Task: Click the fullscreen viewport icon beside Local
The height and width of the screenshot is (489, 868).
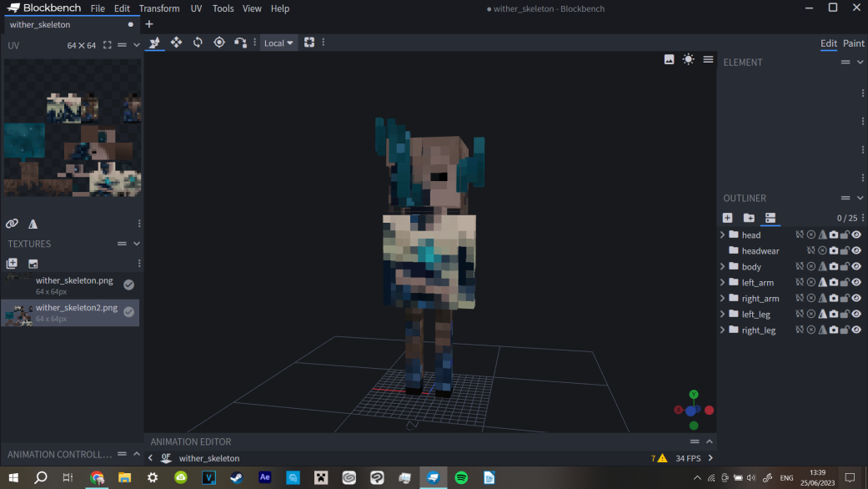Action: click(309, 43)
